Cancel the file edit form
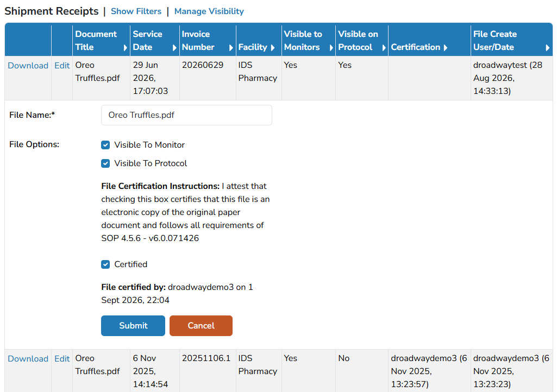This screenshot has height=392, width=557. point(201,326)
